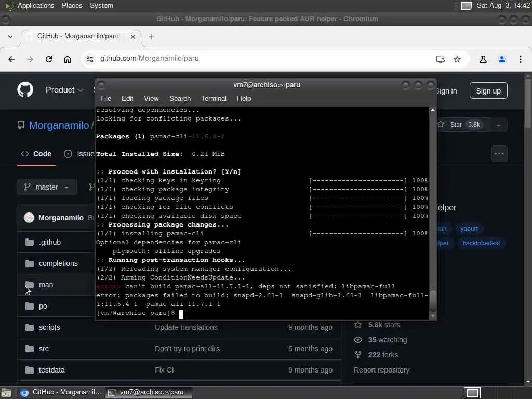Switch to GitHub Chromium taskbar entry
Image resolution: width=532 pixels, height=399 pixels.
[61, 392]
